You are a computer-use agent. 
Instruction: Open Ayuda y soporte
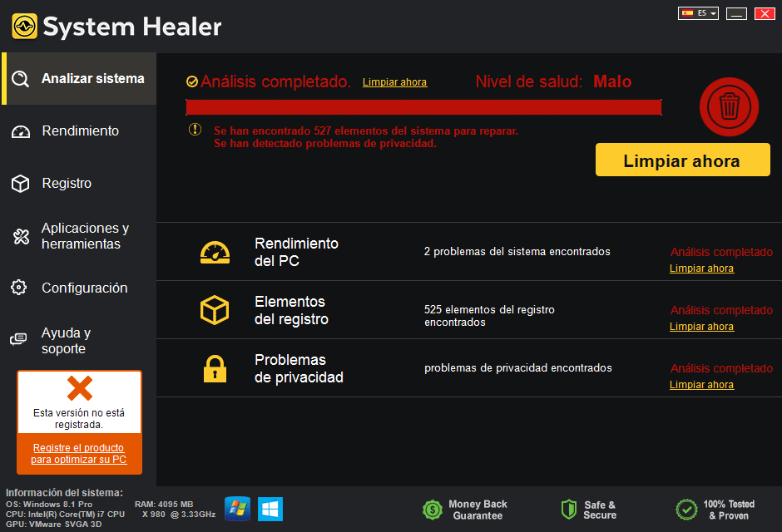pos(79,340)
